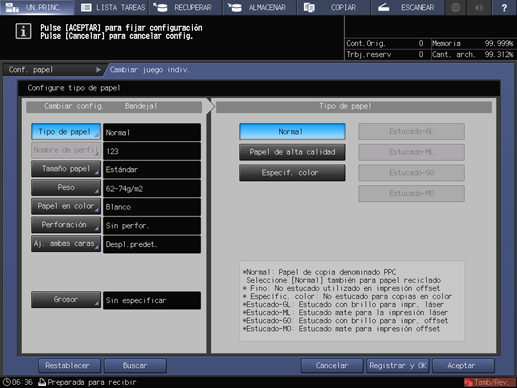Click the Restablecer button
Viewport: 517px width, 388px height.
pos(69,366)
